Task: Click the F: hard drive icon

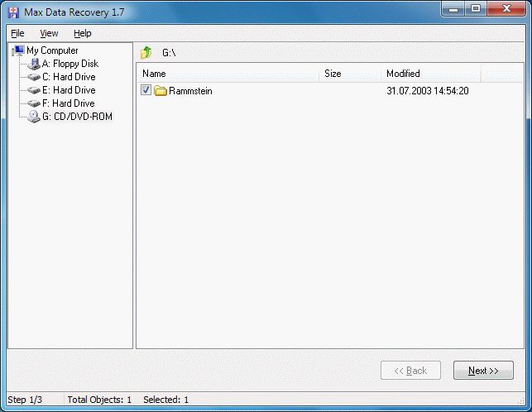Action: [x=34, y=103]
